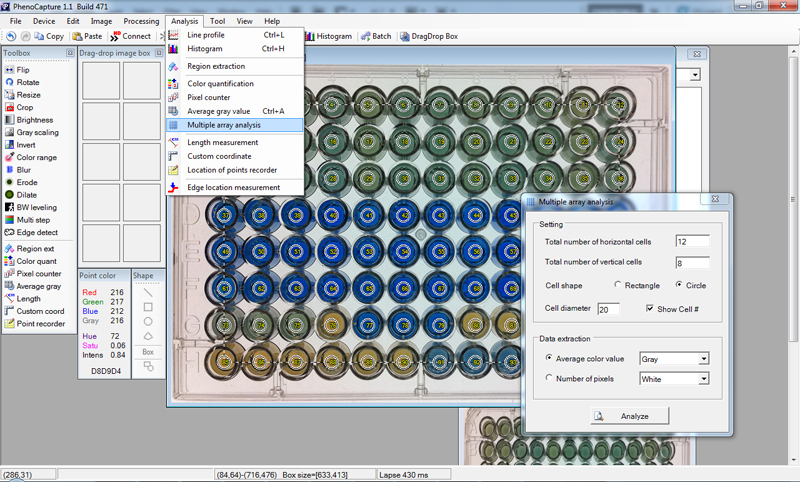Click the Connect toolbar button
This screenshot has height=482, width=800.
coord(130,37)
